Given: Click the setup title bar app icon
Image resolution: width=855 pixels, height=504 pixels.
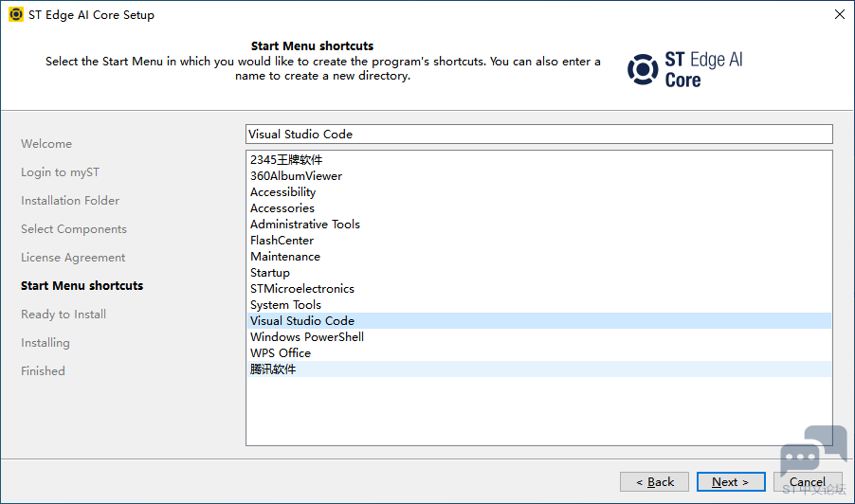Looking at the screenshot, I should pos(16,15).
